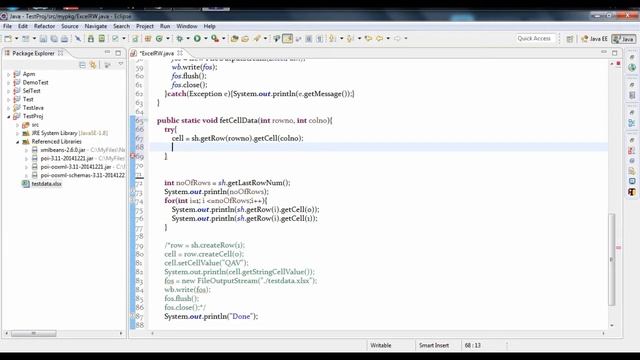This screenshot has width=640, height=360.
Task: Switch to the Java EE perspective
Action: pyautogui.click(x=594, y=39)
